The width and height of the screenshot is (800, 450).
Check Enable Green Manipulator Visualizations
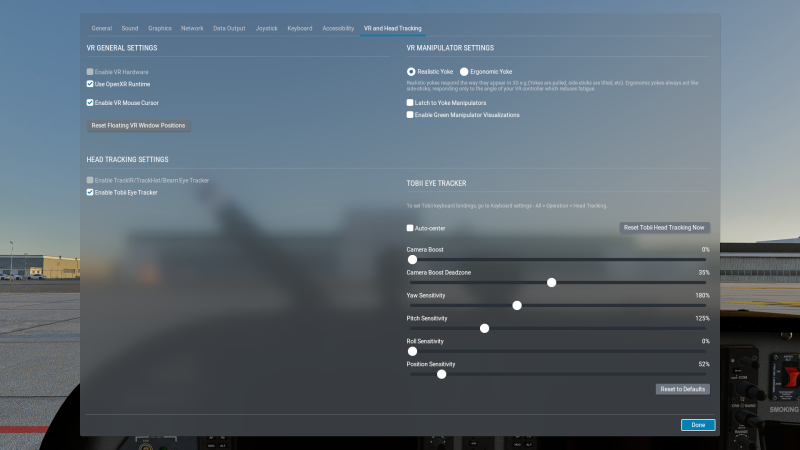(410, 115)
